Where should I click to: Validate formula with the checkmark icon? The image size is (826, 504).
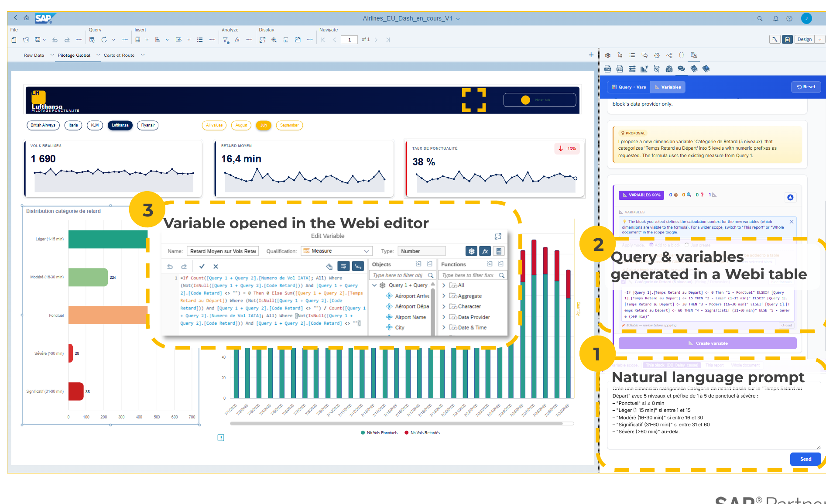[x=202, y=266]
